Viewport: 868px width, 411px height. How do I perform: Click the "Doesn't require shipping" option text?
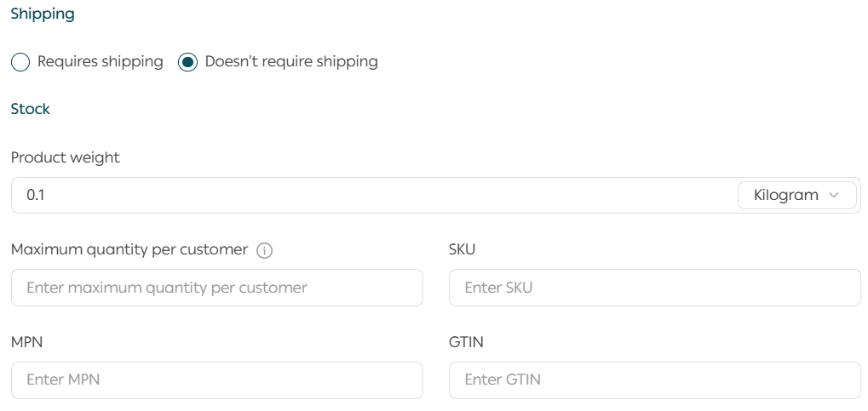pos(291,61)
